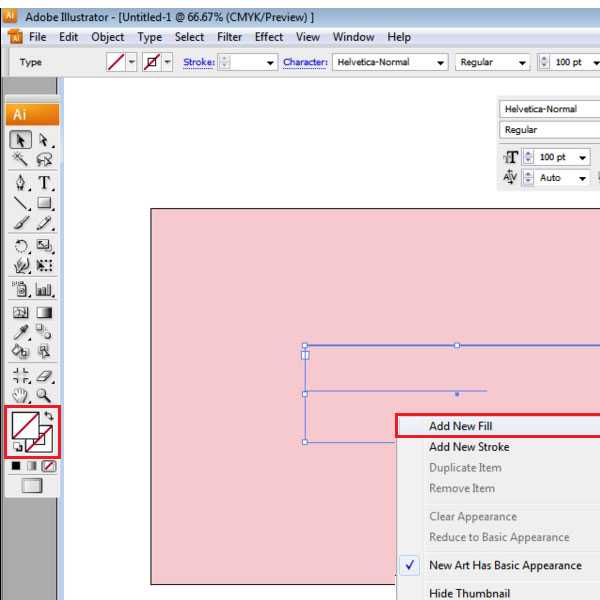
Task: Select the Pen tool
Action: (x=21, y=183)
